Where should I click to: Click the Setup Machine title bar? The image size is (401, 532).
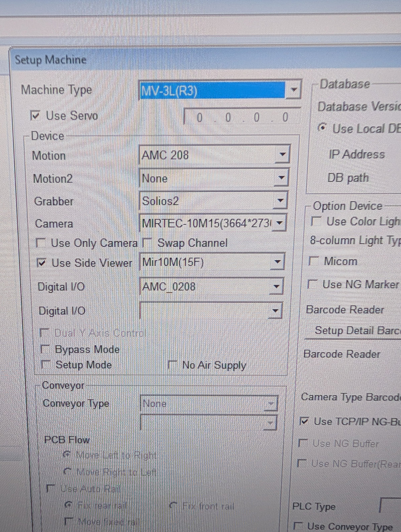click(206, 60)
